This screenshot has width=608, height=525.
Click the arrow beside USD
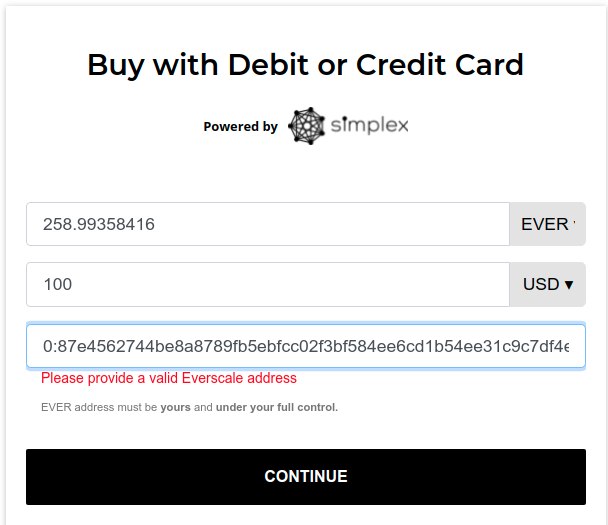(569, 285)
